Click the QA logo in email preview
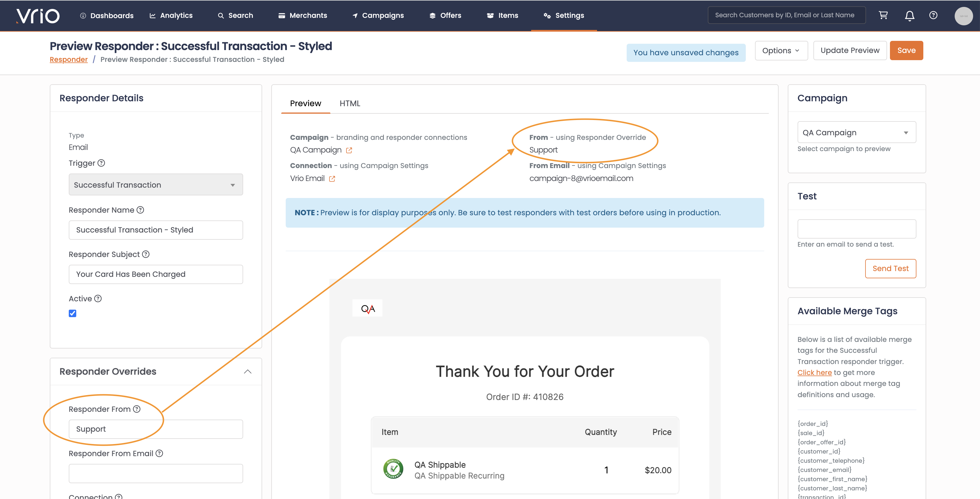This screenshot has height=499, width=980. (367, 308)
